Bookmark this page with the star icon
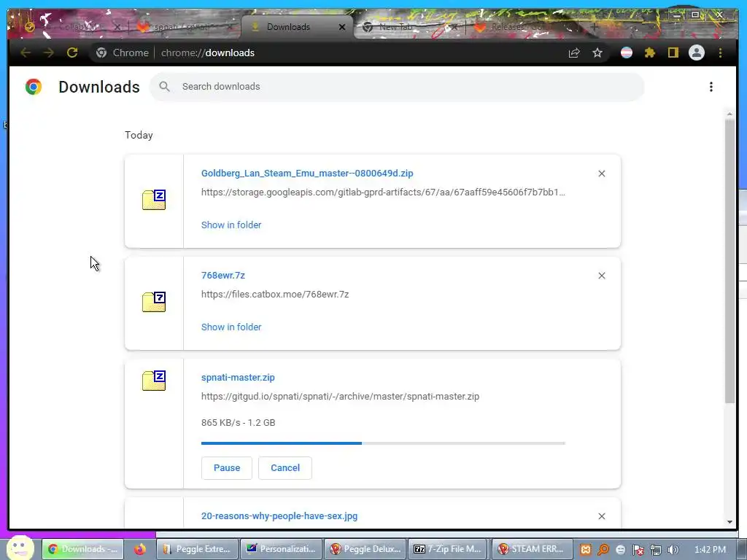Viewport: 747px width, 560px height. pyautogui.click(x=597, y=52)
